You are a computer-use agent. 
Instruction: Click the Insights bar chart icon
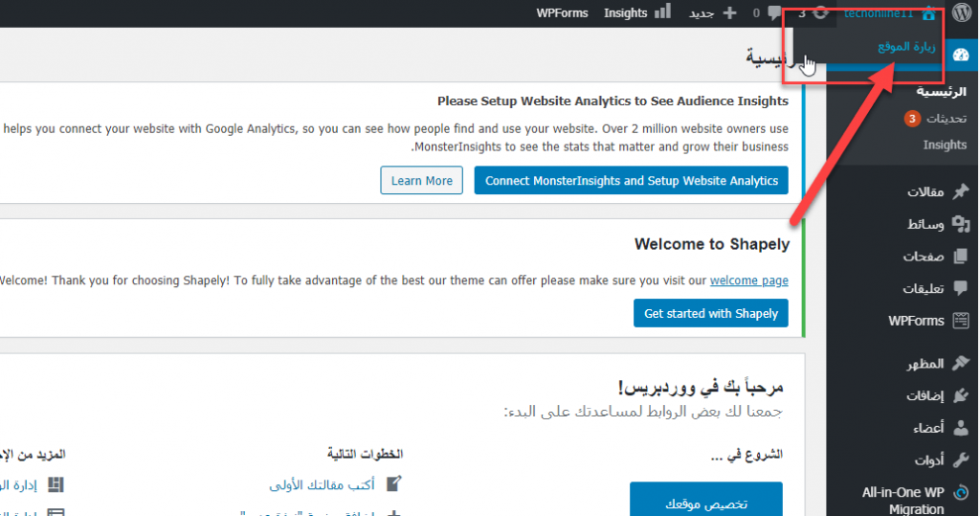coord(662,11)
